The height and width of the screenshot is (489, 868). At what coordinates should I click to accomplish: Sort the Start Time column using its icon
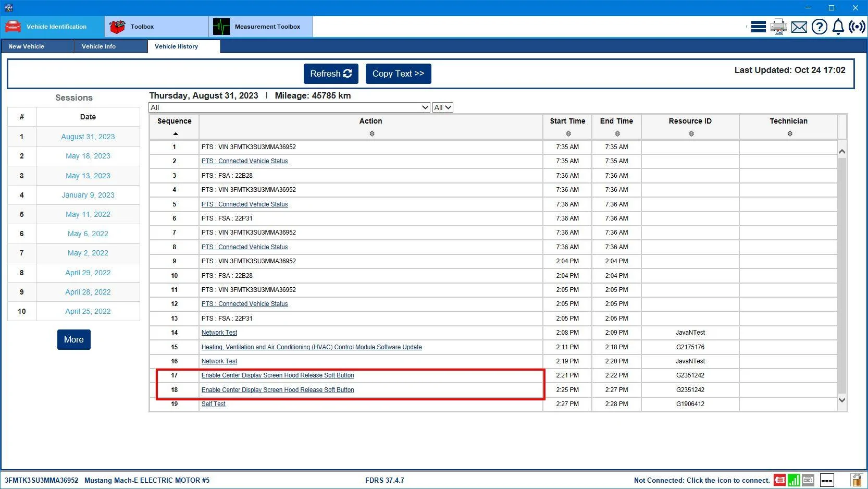pyautogui.click(x=568, y=134)
